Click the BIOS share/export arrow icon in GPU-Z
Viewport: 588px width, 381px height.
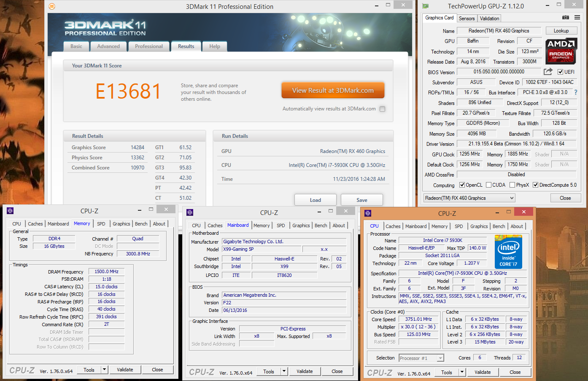[548, 72]
